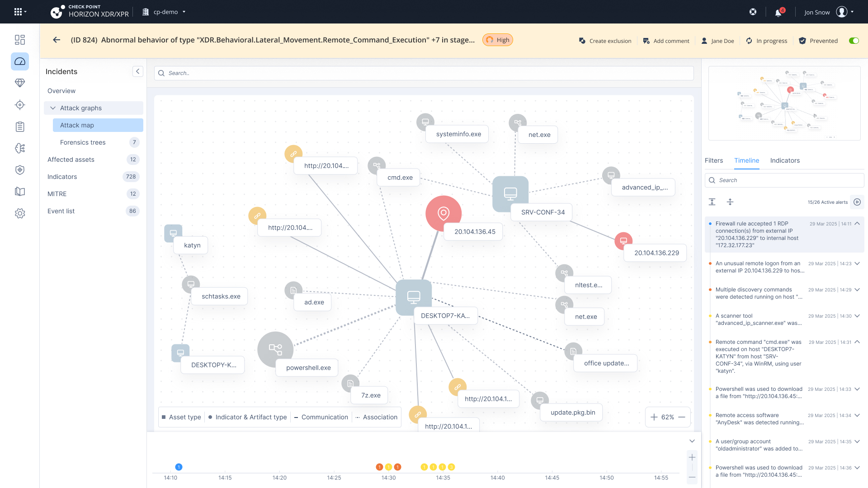
Task: Collapse the Attack graphs tree section
Action: click(x=53, y=108)
